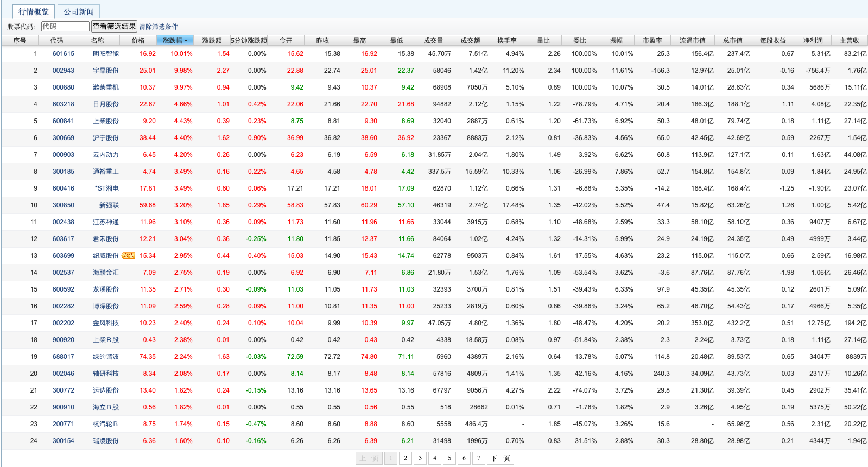Screen dimensions: 868x467
Task: Open stock name 杭汽轮B link
Action: (105, 424)
